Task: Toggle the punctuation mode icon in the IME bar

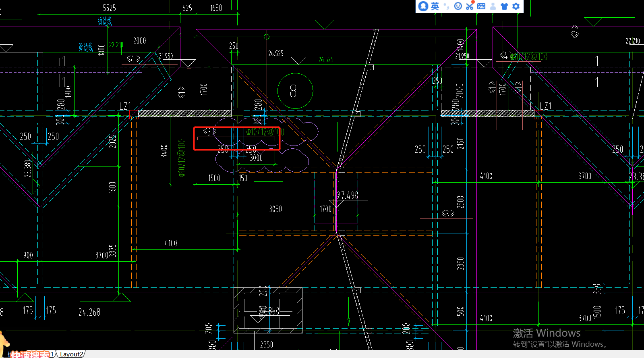Action: click(446, 6)
